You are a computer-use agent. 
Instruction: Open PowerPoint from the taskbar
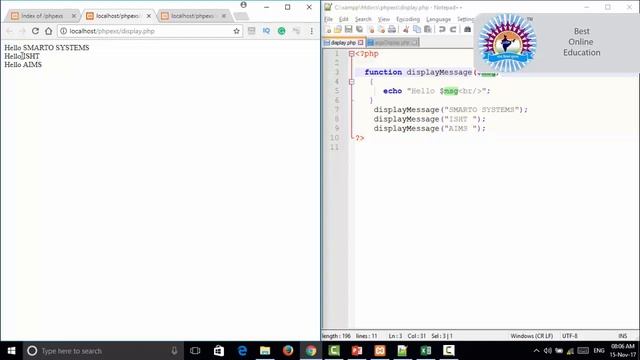[357, 351]
